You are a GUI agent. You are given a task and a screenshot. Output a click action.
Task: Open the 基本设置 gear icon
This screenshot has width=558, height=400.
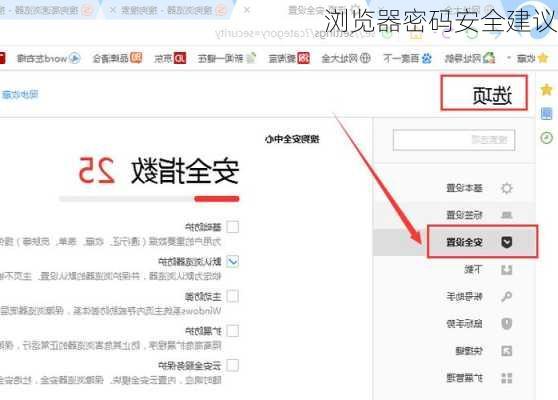[x=506, y=188]
